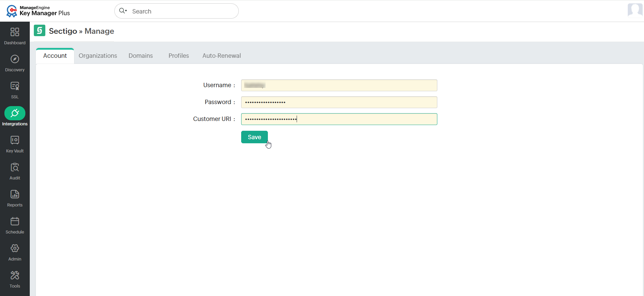This screenshot has height=296, width=644.
Task: Click the 'Username :' field label
Action: [x=219, y=85]
